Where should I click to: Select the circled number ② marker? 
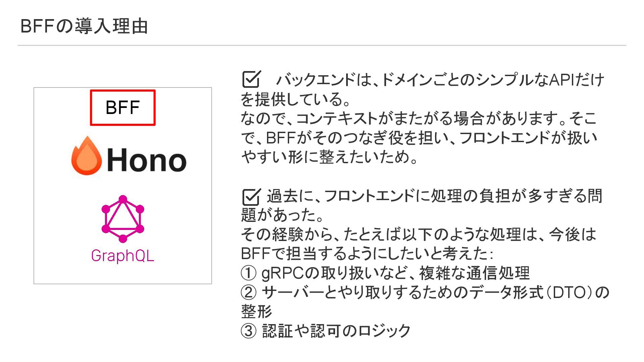coord(249,292)
